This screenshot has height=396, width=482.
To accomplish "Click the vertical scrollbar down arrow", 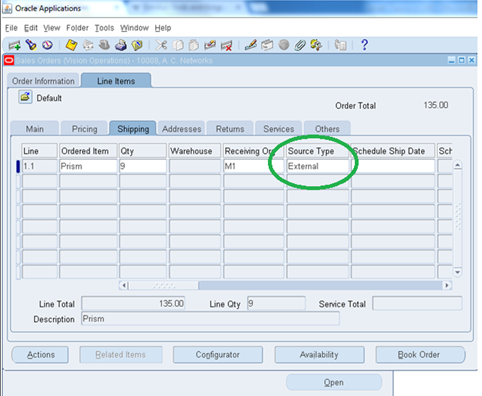I will click(458, 272).
